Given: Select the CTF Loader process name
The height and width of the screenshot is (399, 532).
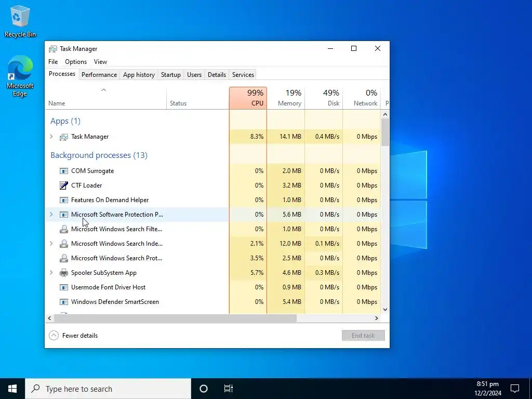Looking at the screenshot, I should coord(87,185).
